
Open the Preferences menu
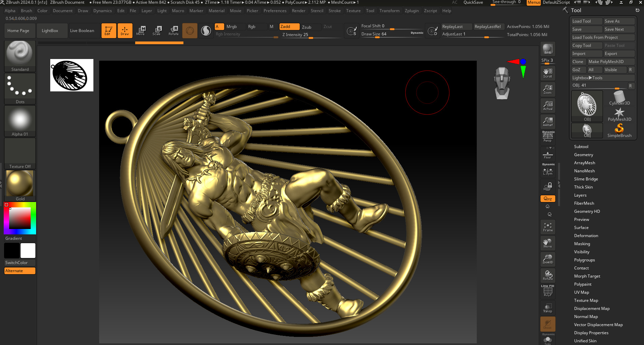pos(275,11)
